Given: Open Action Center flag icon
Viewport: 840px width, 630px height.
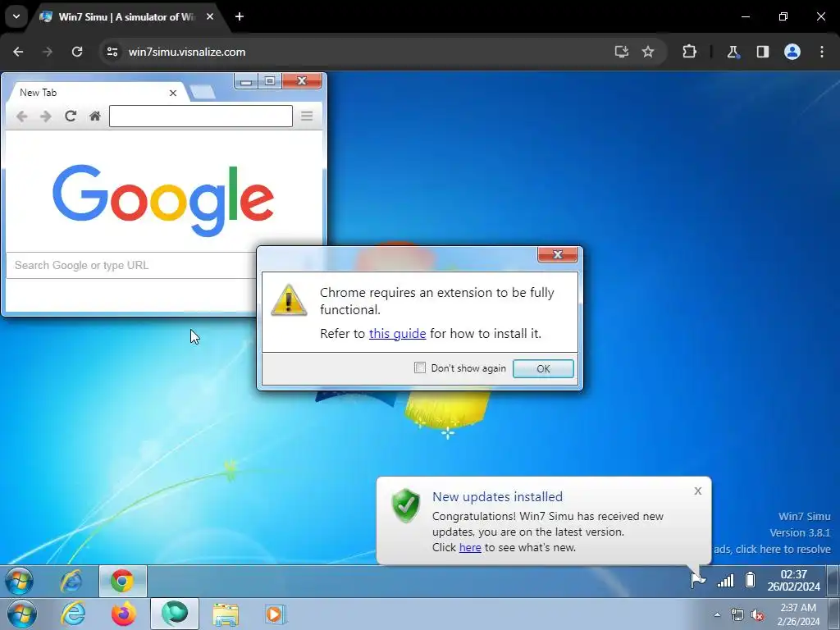Looking at the screenshot, I should (x=698, y=580).
